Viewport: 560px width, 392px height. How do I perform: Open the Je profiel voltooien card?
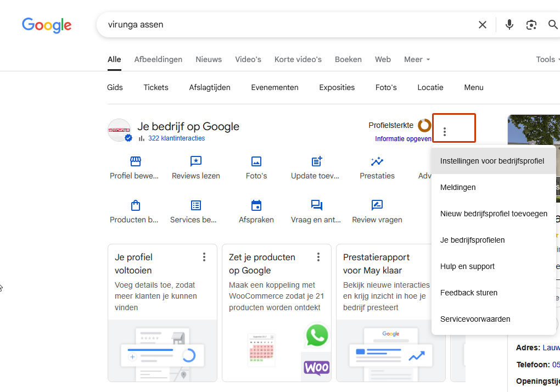(163, 313)
